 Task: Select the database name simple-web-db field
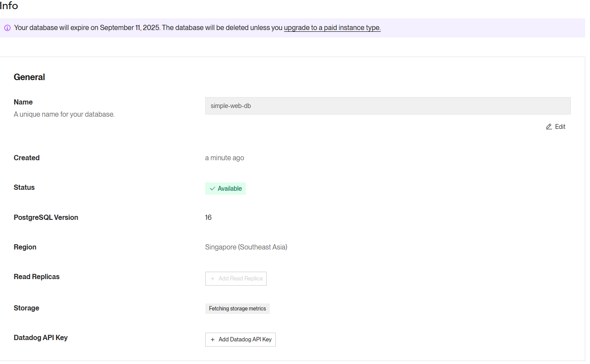pyautogui.click(x=388, y=105)
